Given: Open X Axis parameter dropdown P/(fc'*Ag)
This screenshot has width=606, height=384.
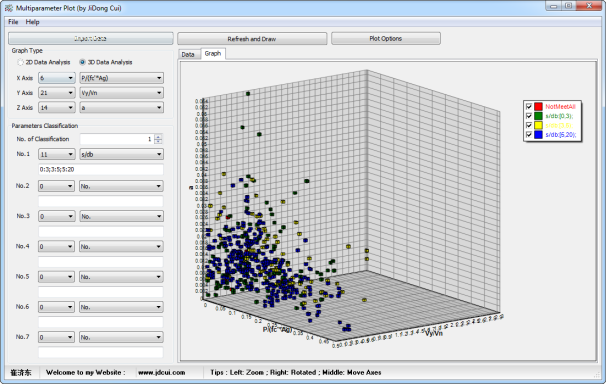Looking at the screenshot, I should click(121, 78).
